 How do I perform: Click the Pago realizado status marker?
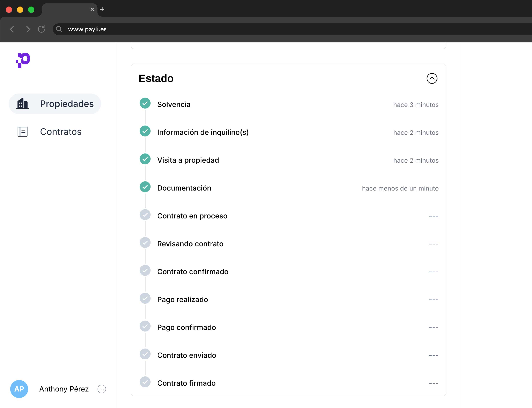(145, 298)
